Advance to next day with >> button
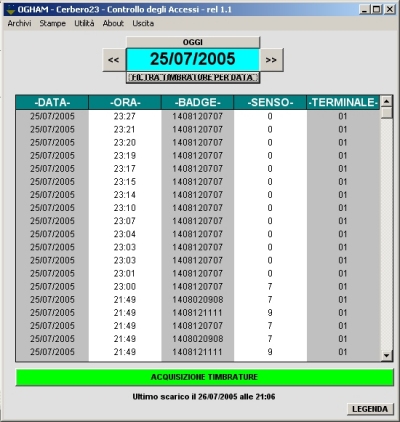The image size is (400, 422). (271, 60)
